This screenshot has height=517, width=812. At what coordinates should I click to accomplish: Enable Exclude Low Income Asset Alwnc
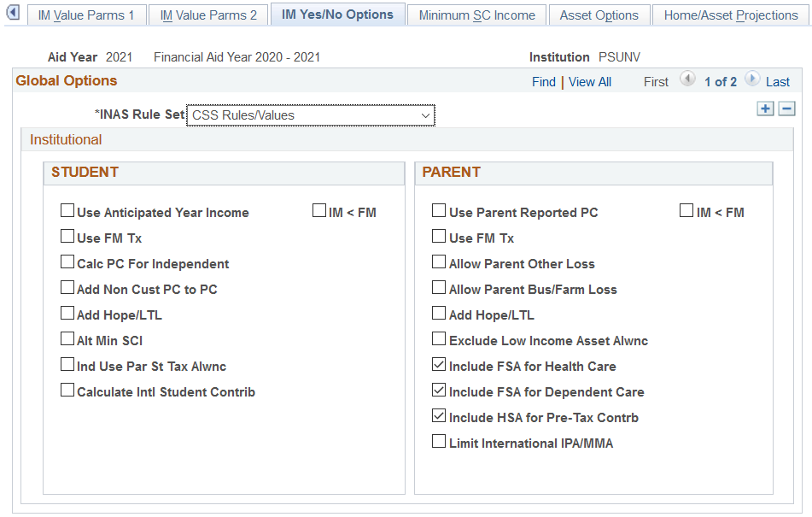(x=439, y=338)
